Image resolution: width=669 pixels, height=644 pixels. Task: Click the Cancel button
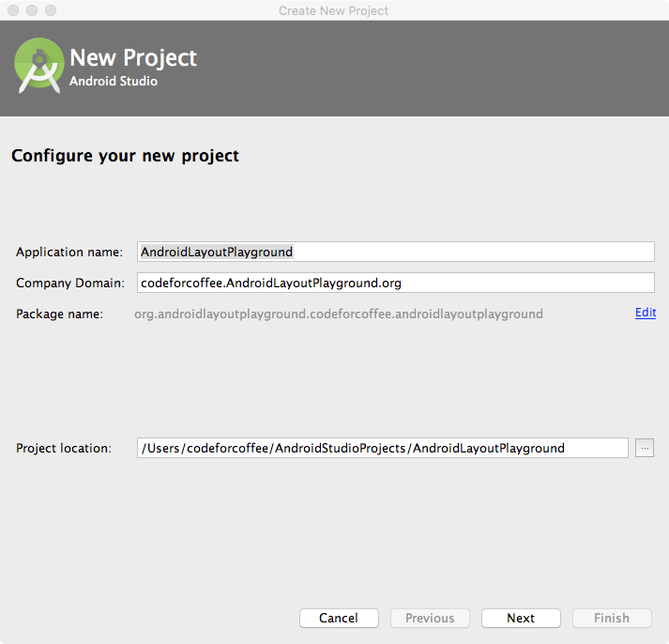[x=339, y=618]
